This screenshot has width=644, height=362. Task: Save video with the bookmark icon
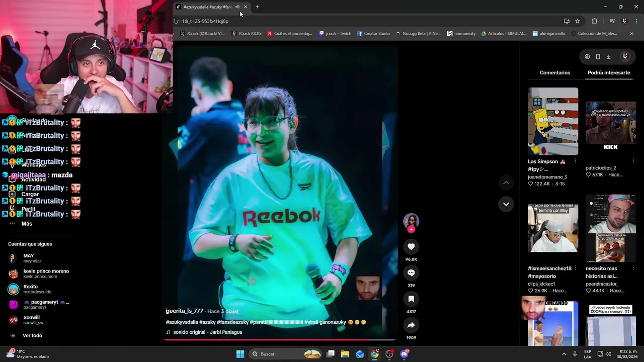pyautogui.click(x=411, y=299)
